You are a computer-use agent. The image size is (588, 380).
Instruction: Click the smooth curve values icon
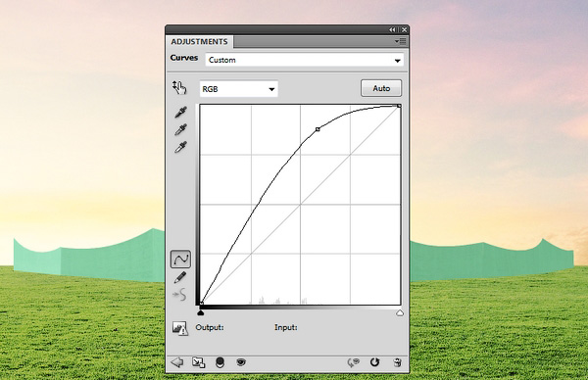point(180,295)
